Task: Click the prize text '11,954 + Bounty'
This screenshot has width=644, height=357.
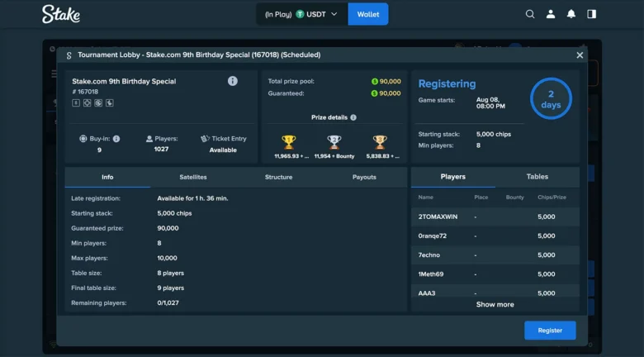Action: (334, 156)
